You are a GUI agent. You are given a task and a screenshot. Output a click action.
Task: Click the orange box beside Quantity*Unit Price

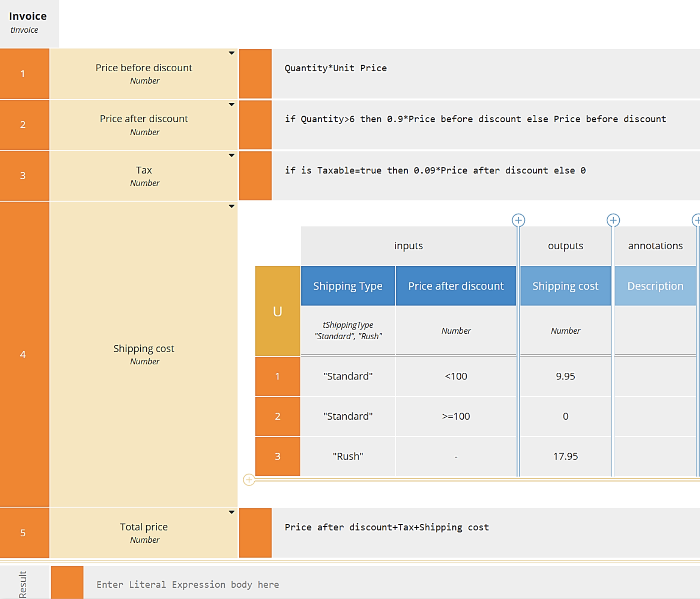[x=255, y=74]
